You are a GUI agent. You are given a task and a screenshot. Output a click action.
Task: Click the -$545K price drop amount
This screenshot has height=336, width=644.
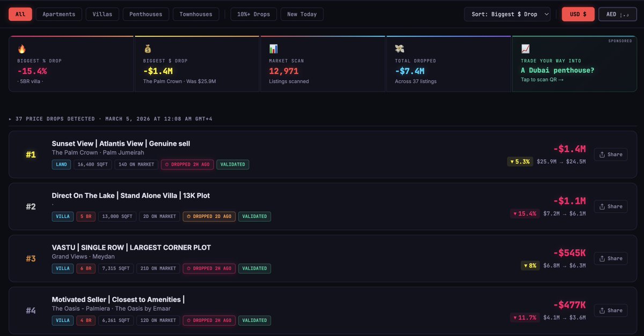point(569,253)
